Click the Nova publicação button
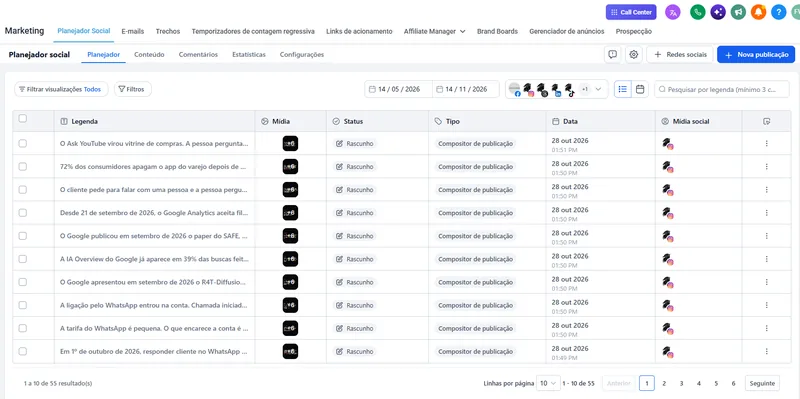This screenshot has height=399, width=800. tap(756, 55)
